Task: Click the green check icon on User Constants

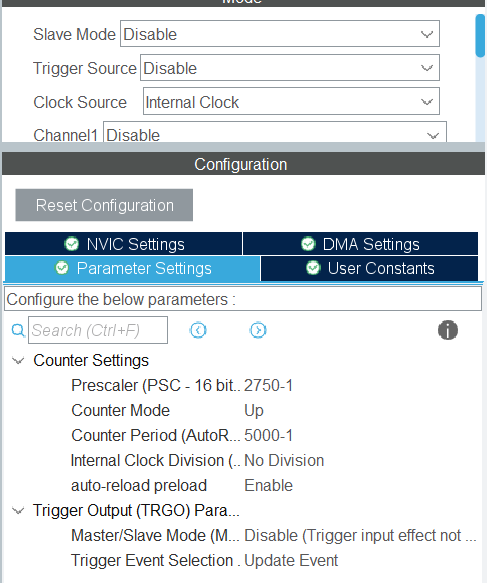Action: [313, 268]
